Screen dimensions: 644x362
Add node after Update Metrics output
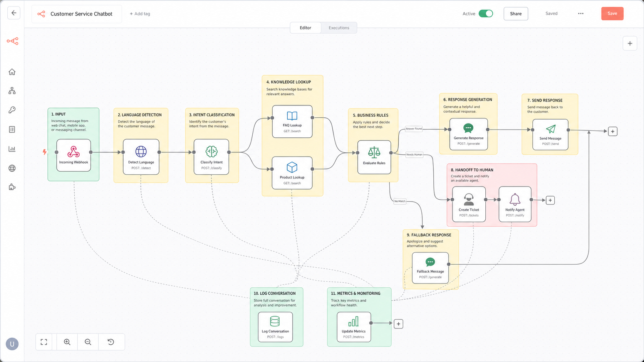click(399, 324)
